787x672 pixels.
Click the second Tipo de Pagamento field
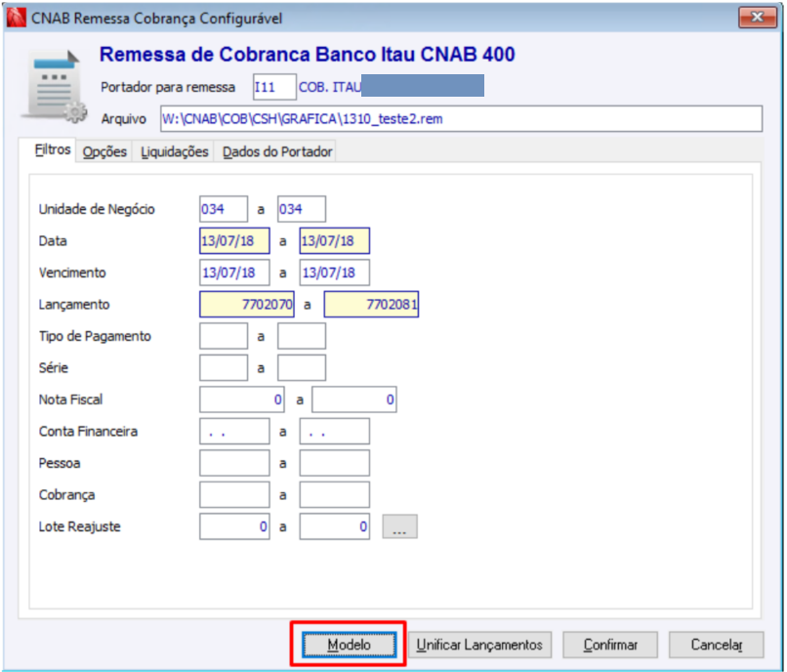tap(302, 336)
